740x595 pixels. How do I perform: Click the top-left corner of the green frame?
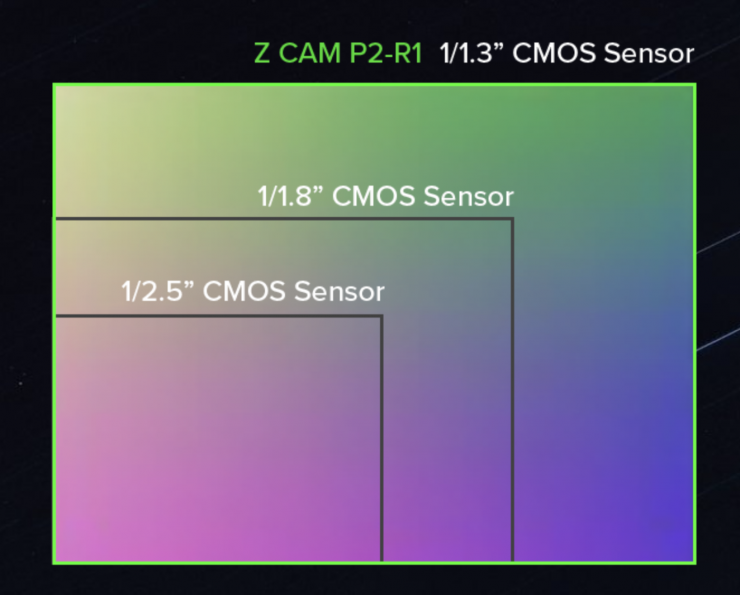54,85
